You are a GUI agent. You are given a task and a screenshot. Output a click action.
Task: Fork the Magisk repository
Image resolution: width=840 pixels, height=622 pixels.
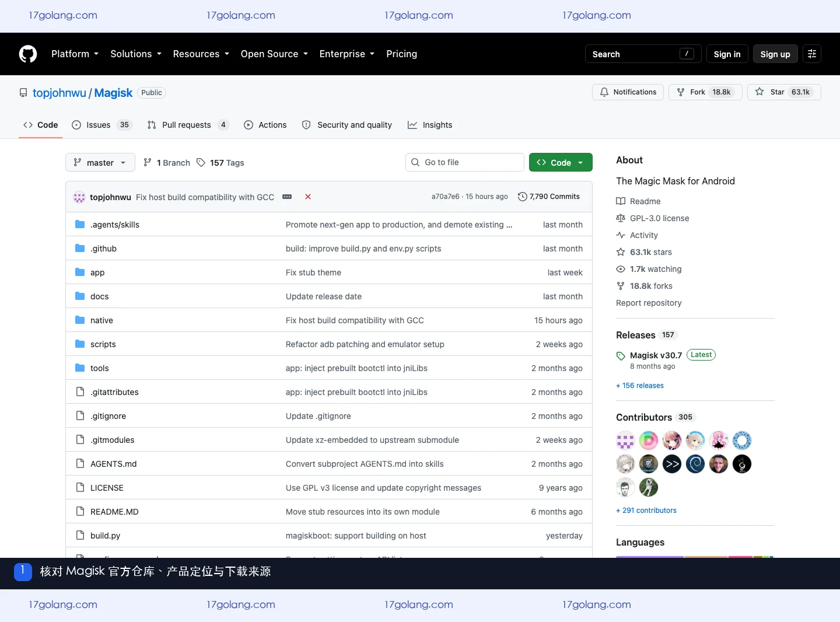click(705, 92)
